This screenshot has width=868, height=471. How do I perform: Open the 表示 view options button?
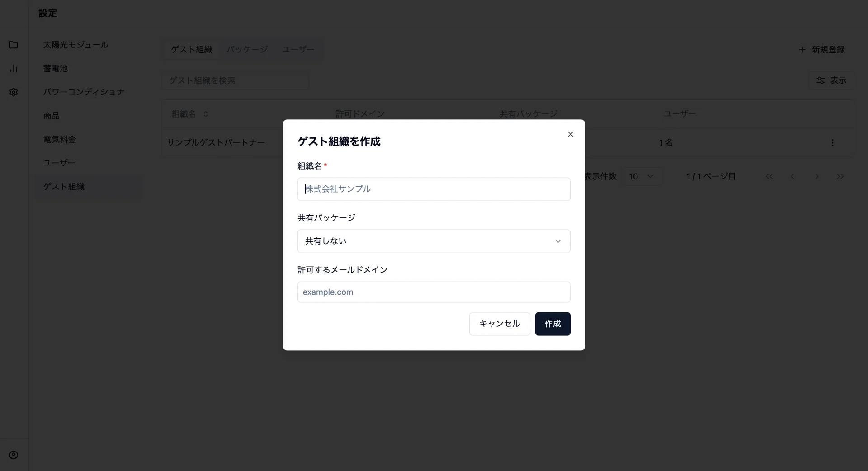[x=831, y=80]
